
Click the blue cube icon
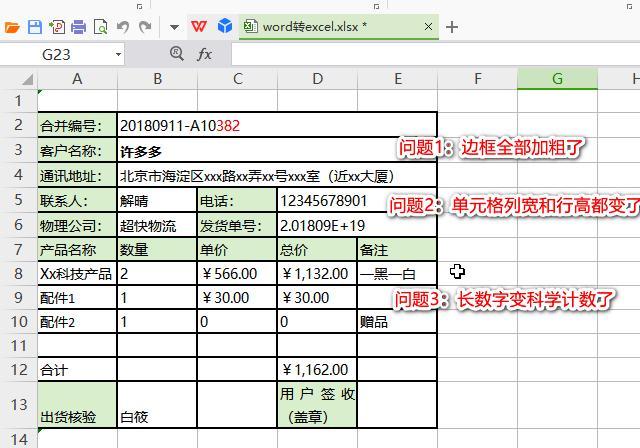point(225,27)
